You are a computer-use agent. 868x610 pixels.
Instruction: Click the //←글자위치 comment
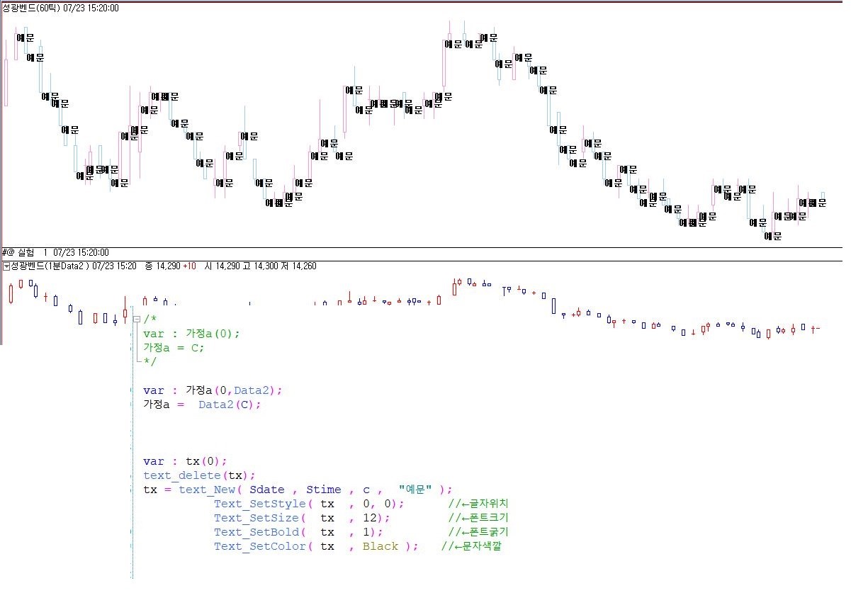[478, 504]
